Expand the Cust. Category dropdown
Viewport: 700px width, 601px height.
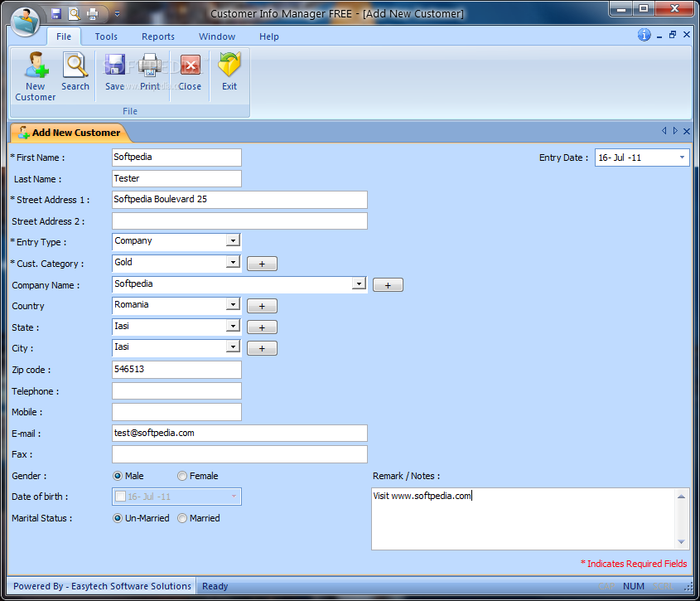point(233,262)
